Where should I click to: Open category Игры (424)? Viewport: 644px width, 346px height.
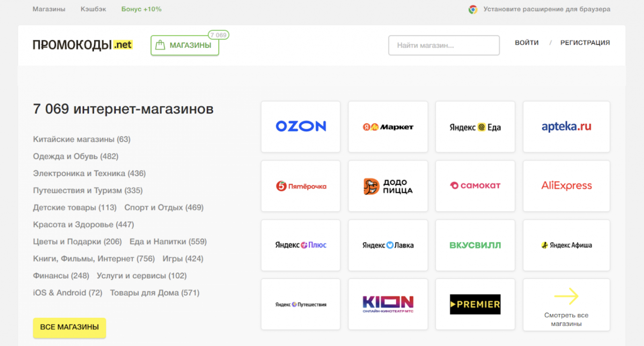[x=183, y=259]
